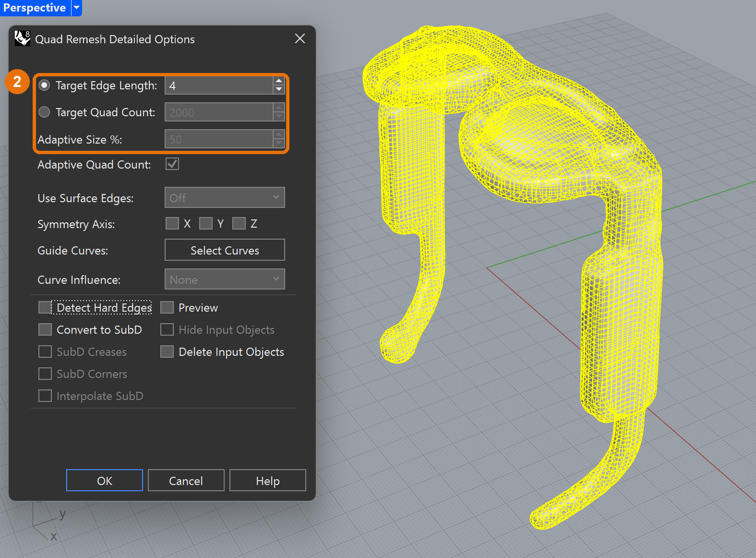Open the Perspective viewport dropdown arrow
This screenshot has height=558, width=756.
76,8
